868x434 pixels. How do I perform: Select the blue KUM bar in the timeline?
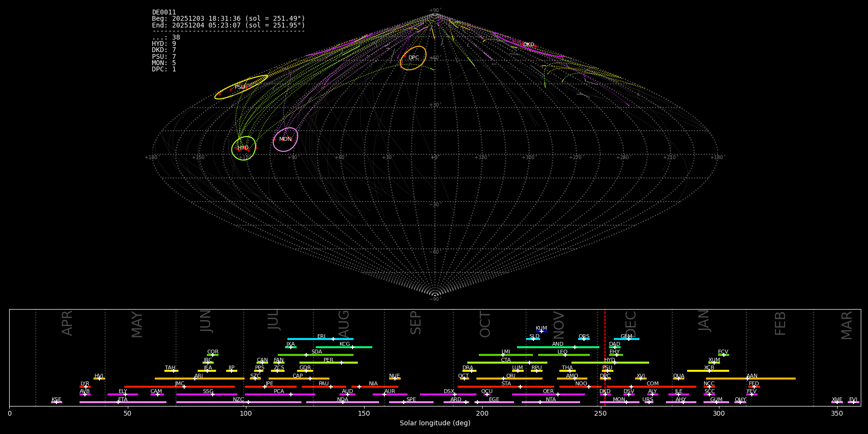(x=542, y=331)
